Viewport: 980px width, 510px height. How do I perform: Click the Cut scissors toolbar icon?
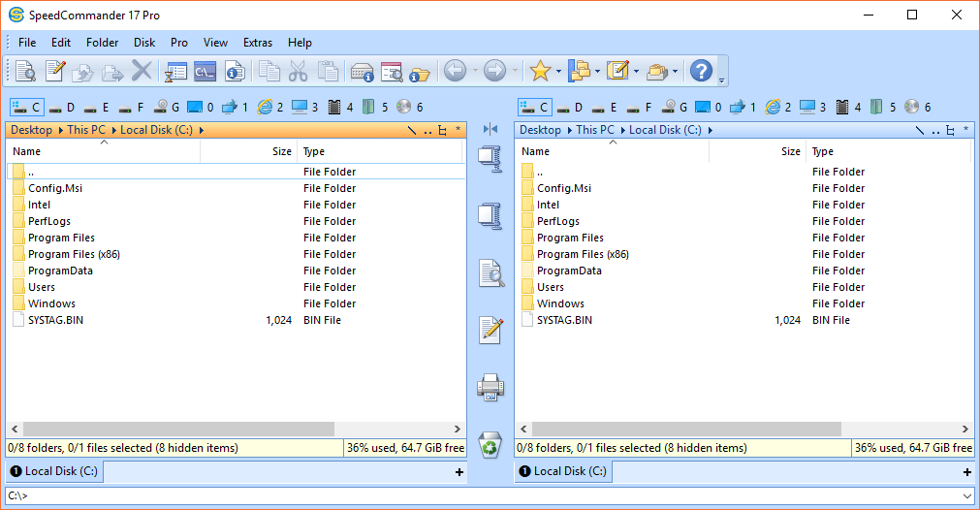pyautogui.click(x=299, y=71)
